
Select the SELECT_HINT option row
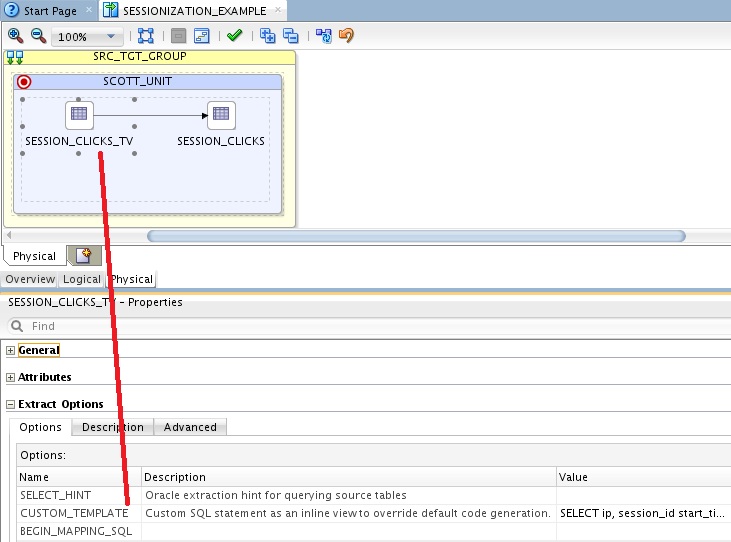(x=374, y=495)
